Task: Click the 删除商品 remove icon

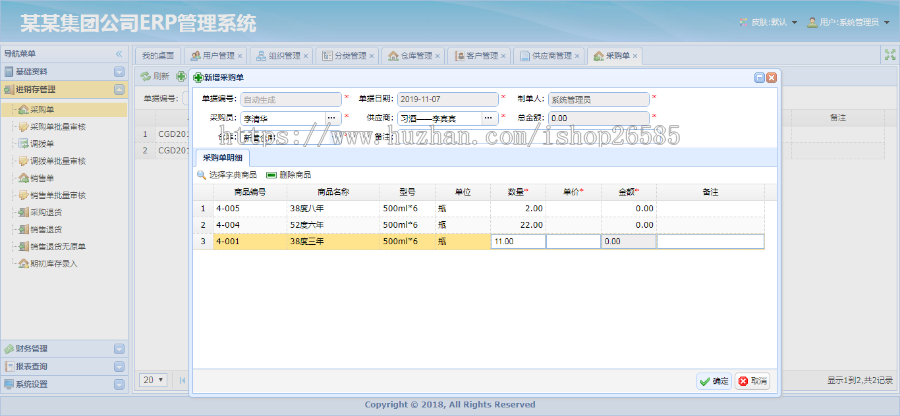Action: point(272,175)
